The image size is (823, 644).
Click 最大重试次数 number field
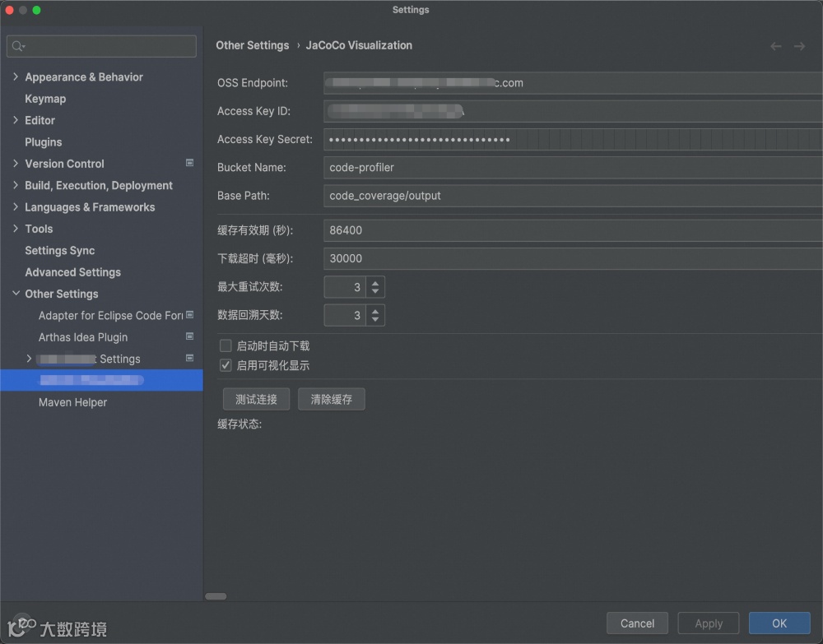point(345,287)
